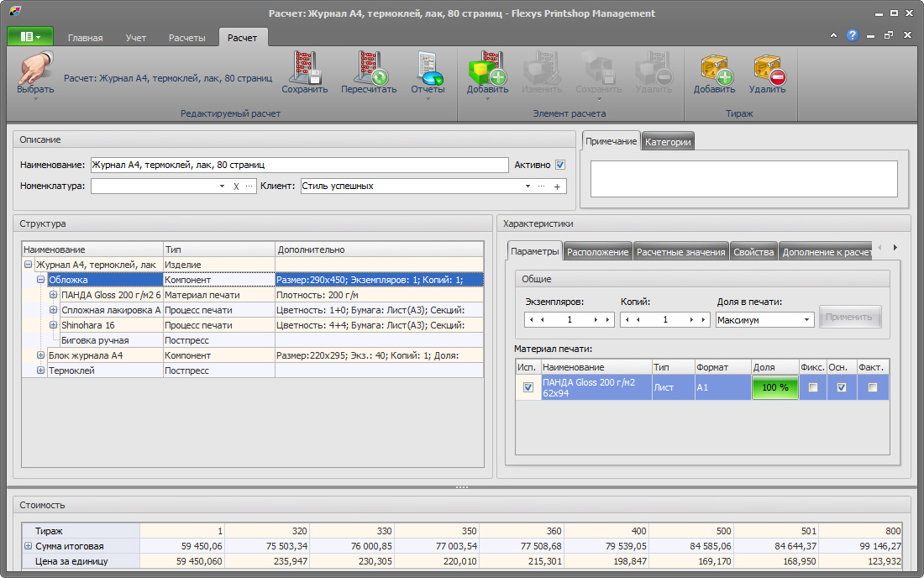Image resolution: width=924 pixels, height=578 pixels.
Task: Expand the Сплошная лакировка tree node
Action: click(53, 310)
